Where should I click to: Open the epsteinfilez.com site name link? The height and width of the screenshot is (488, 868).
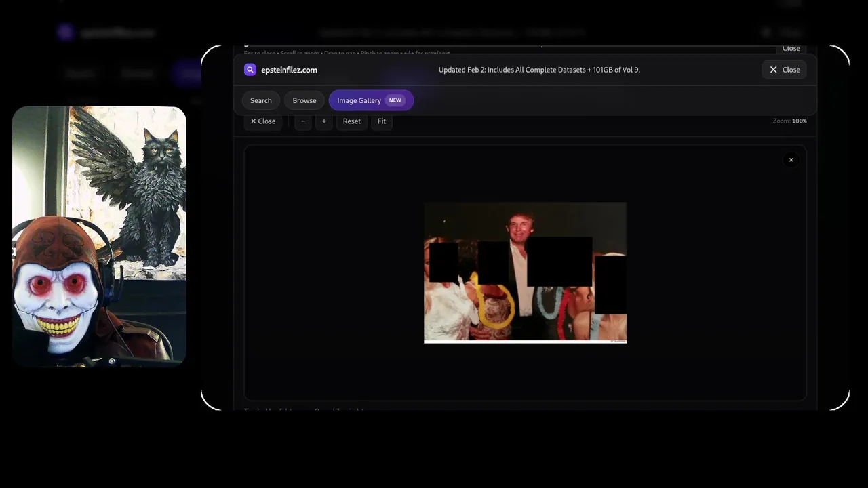pyautogui.click(x=289, y=70)
